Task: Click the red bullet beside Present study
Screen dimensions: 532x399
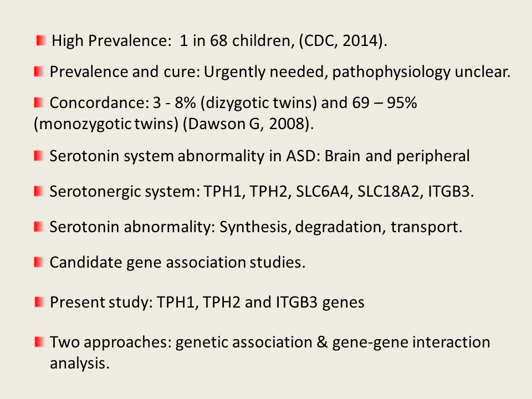Action: [x=39, y=302]
